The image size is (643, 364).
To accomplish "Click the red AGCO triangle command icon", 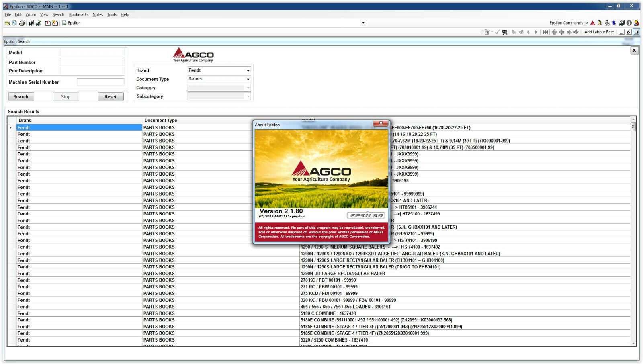I will pos(592,23).
